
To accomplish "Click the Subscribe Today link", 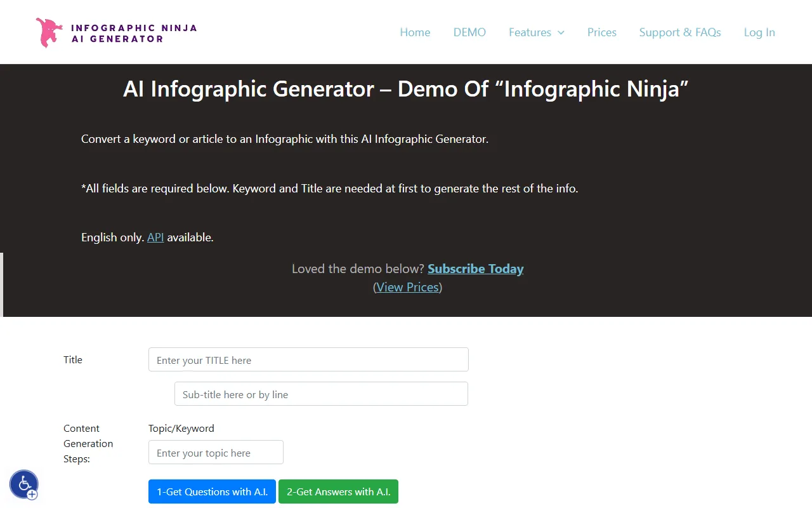I will (x=475, y=269).
